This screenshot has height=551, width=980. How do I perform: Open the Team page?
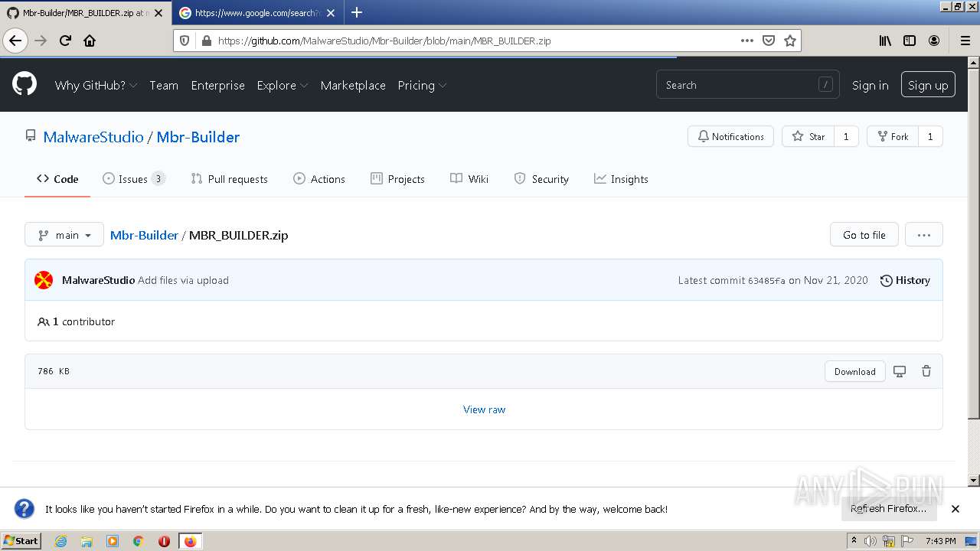[x=164, y=85]
